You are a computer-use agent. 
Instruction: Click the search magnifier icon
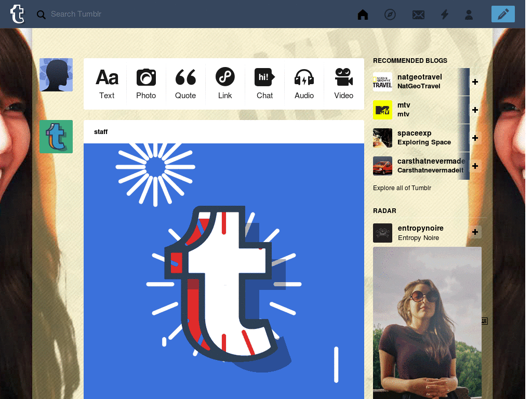41,15
